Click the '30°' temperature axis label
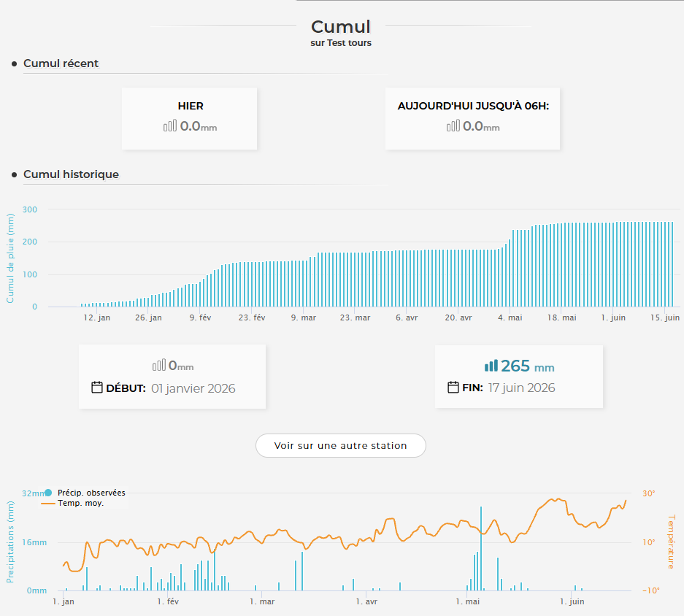 click(649, 493)
